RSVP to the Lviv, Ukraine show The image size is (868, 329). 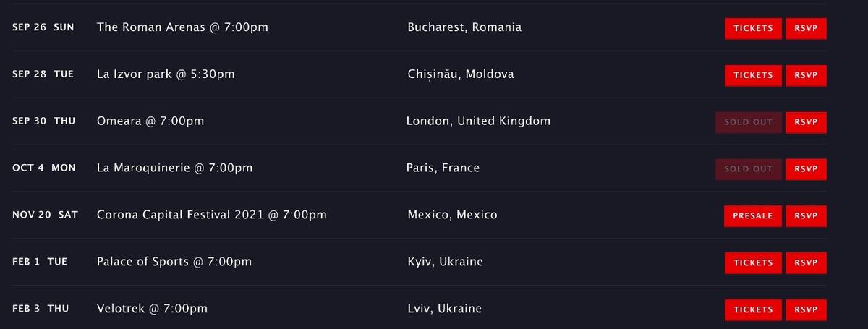pyautogui.click(x=806, y=309)
